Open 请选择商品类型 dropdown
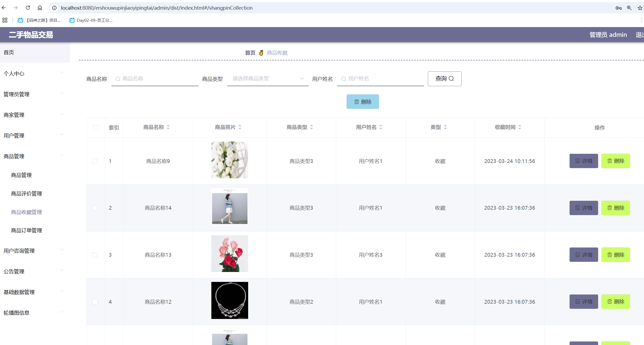644x345 pixels. point(268,79)
